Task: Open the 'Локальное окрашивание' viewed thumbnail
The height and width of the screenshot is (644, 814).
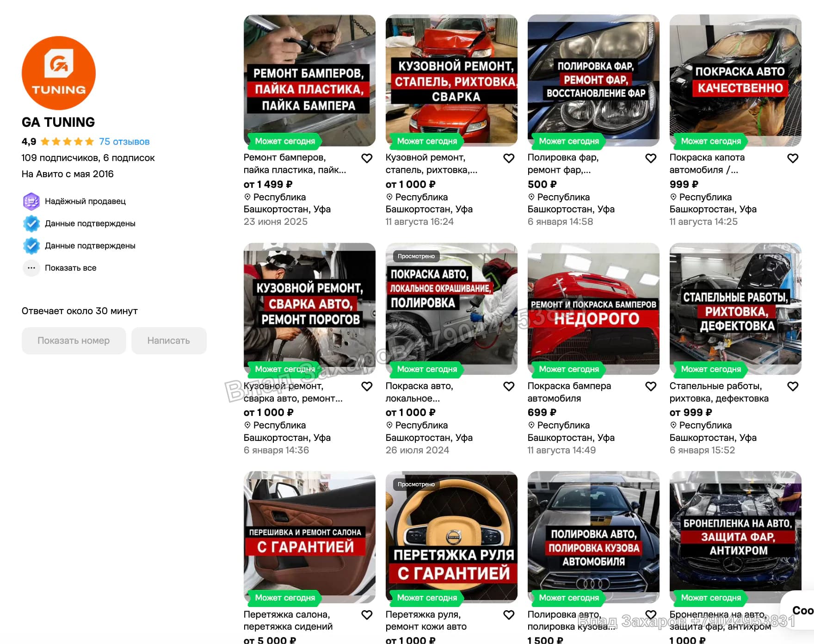Action: click(x=451, y=309)
